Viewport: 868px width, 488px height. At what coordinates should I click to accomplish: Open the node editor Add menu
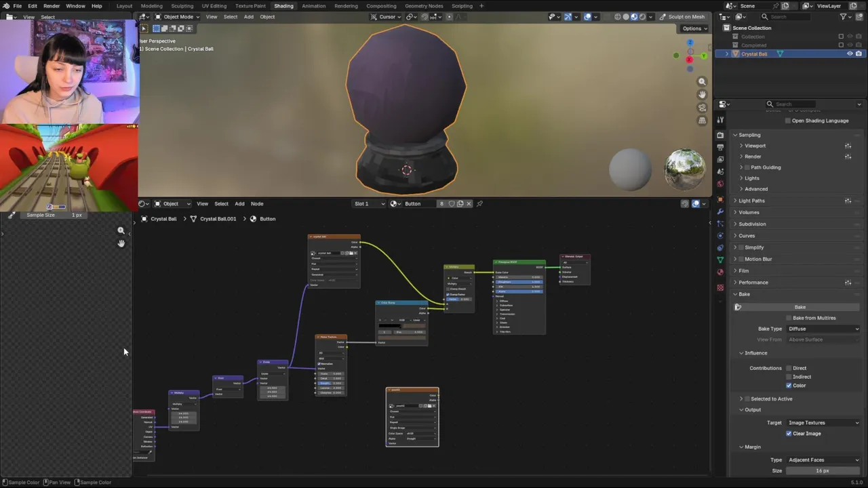[239, 203]
